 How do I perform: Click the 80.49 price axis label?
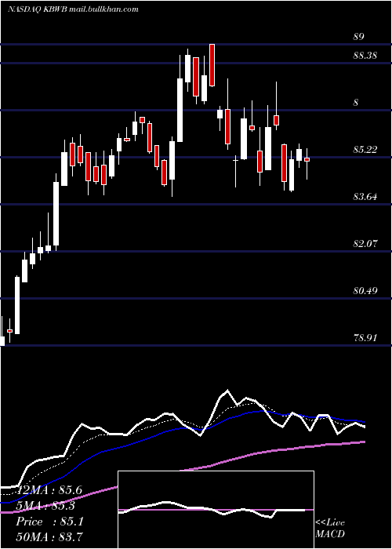pyautogui.click(x=365, y=290)
